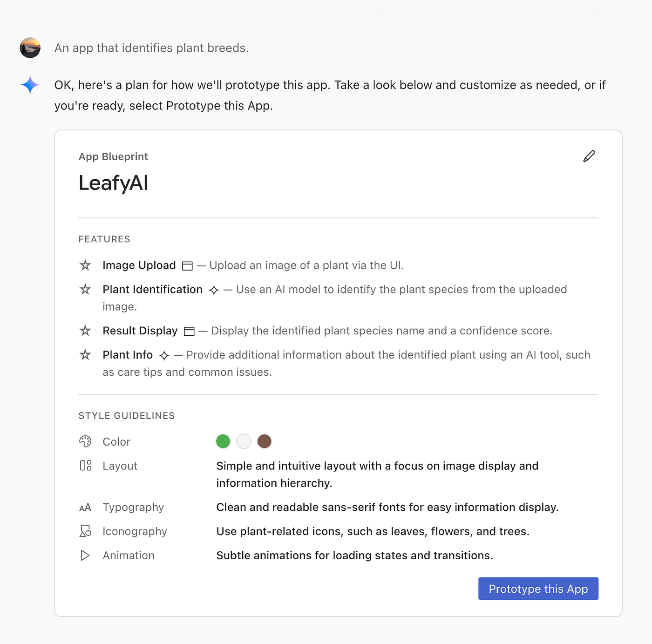Screen dimensions: 652x644
Task: Click the AI sparkle icon after Plant Identification
Action: (x=214, y=291)
